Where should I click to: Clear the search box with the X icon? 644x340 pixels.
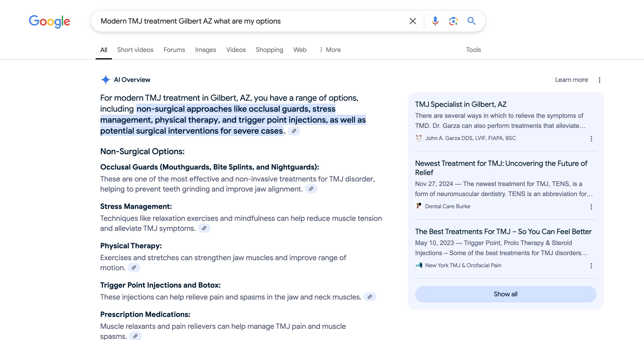pyautogui.click(x=413, y=21)
